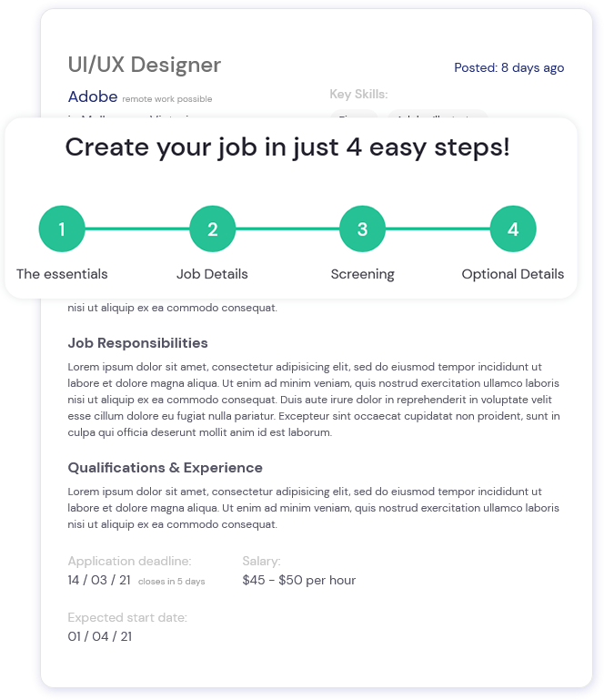Click the "remote work possible" note
This screenshot has width=604, height=700.
(x=166, y=98)
